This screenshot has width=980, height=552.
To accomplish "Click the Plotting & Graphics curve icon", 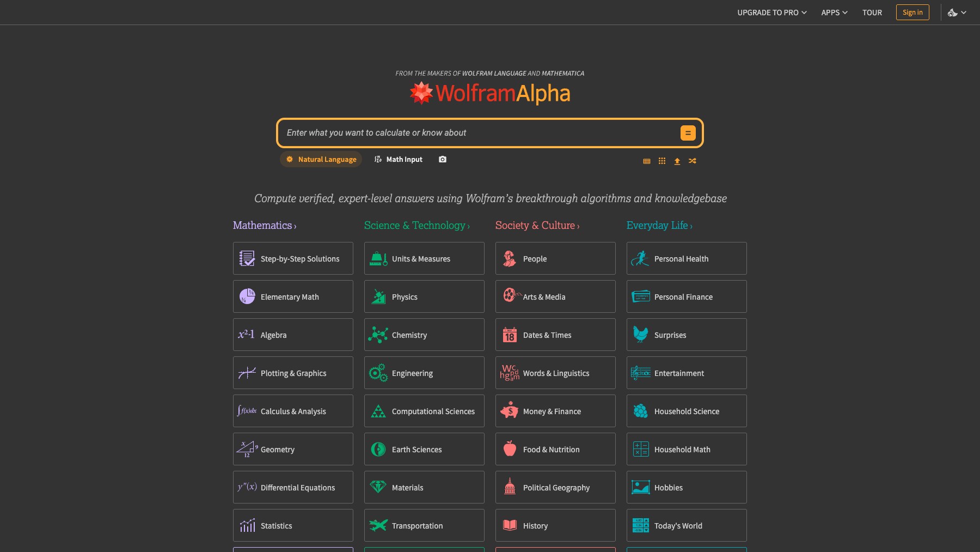I will (x=247, y=373).
